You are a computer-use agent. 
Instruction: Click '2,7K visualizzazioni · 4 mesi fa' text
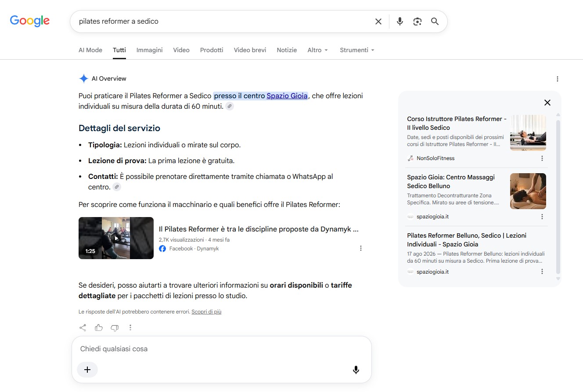pyautogui.click(x=194, y=240)
